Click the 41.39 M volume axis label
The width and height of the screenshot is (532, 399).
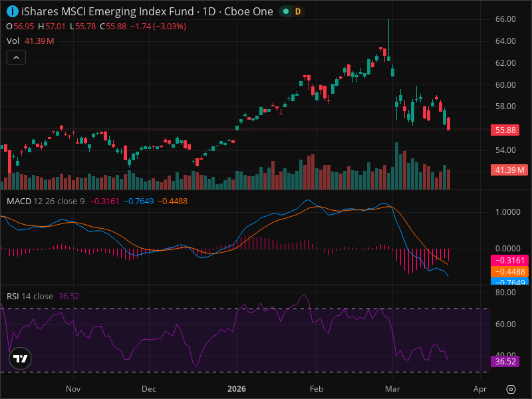pyautogui.click(x=509, y=170)
